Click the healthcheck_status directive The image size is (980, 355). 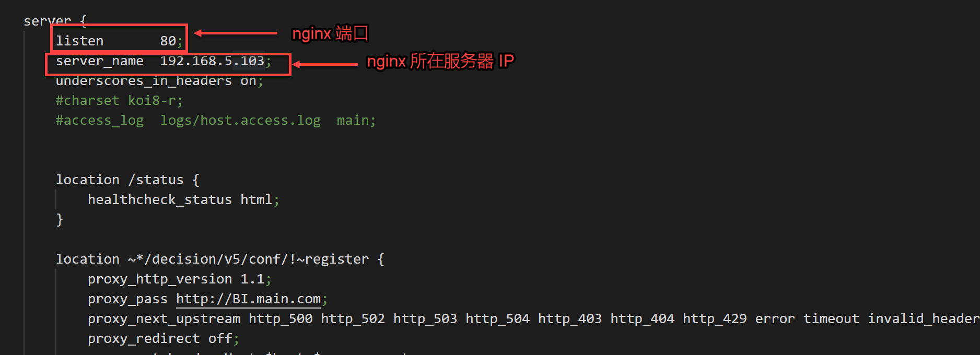pyautogui.click(x=159, y=200)
